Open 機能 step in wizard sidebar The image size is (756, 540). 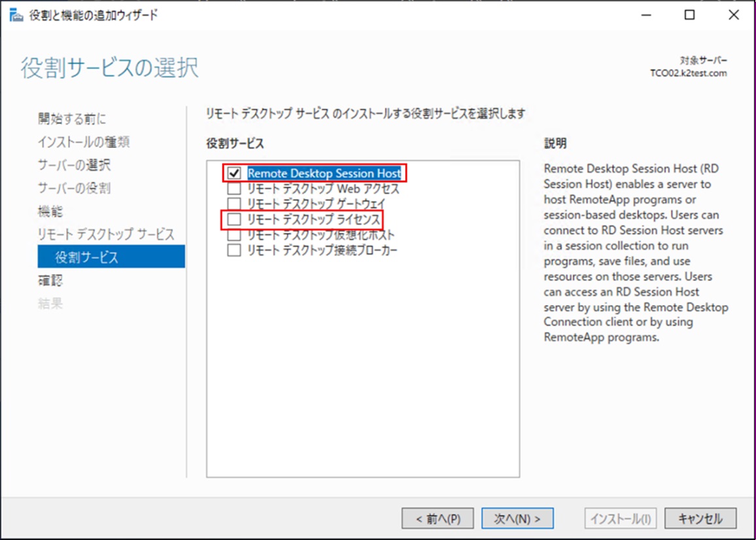[x=50, y=211]
